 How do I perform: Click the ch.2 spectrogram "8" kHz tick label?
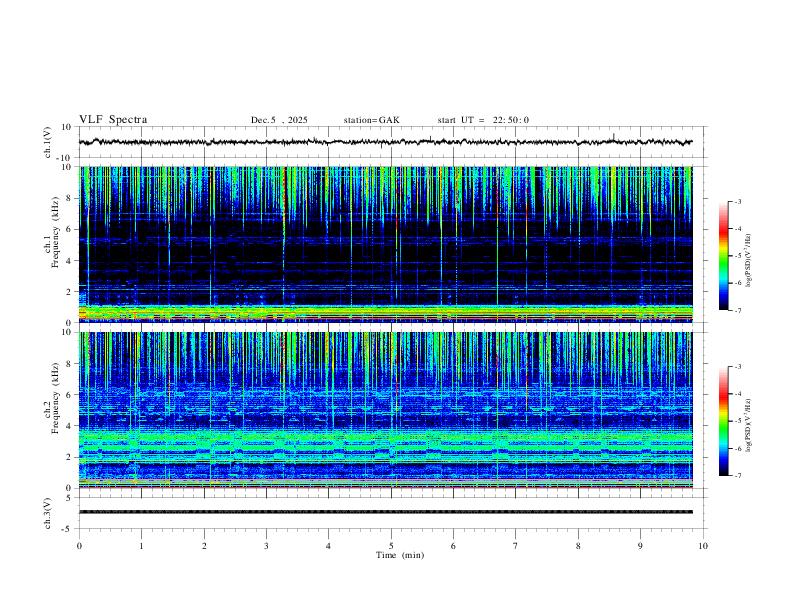click(69, 364)
